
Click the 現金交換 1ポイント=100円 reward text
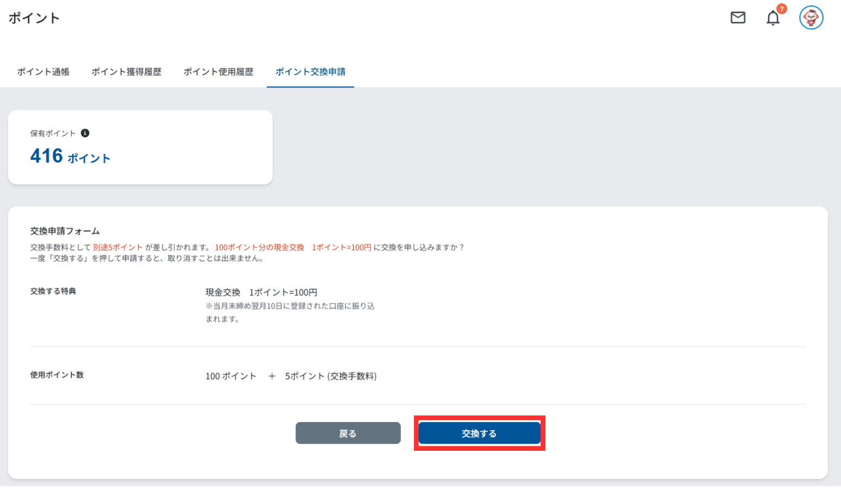(261, 292)
